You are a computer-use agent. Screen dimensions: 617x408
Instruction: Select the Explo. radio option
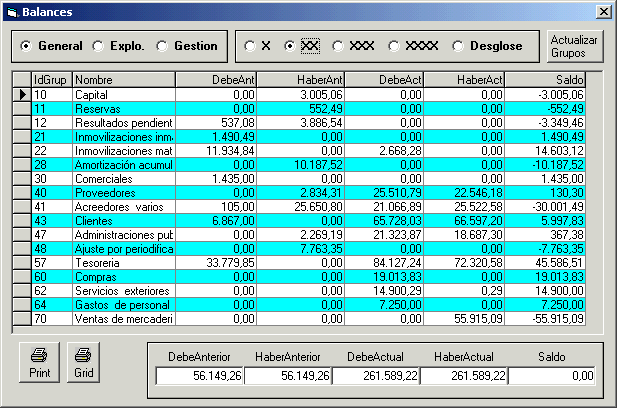point(98,46)
